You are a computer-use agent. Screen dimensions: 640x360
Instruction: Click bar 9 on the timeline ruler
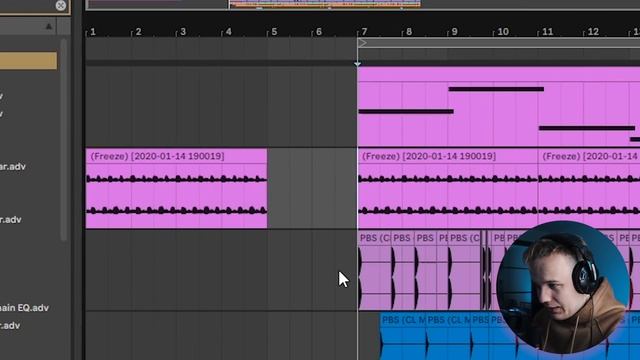[454, 31]
